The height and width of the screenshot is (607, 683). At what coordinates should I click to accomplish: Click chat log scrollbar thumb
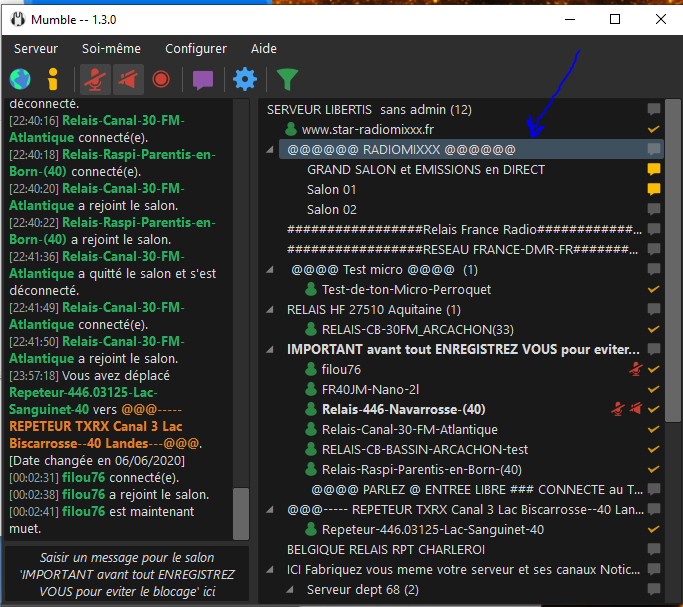click(241, 514)
